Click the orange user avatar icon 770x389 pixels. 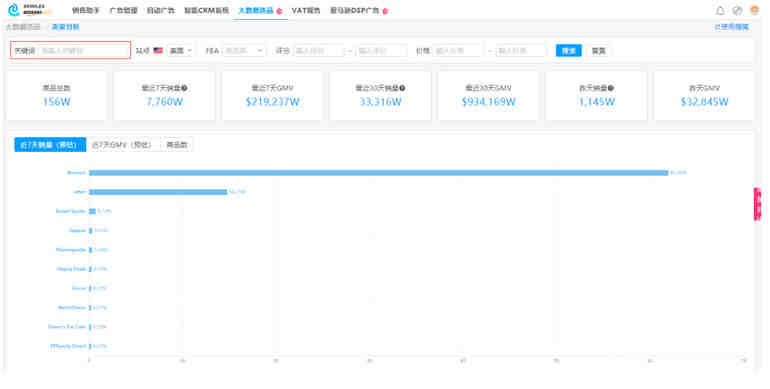[x=755, y=10]
